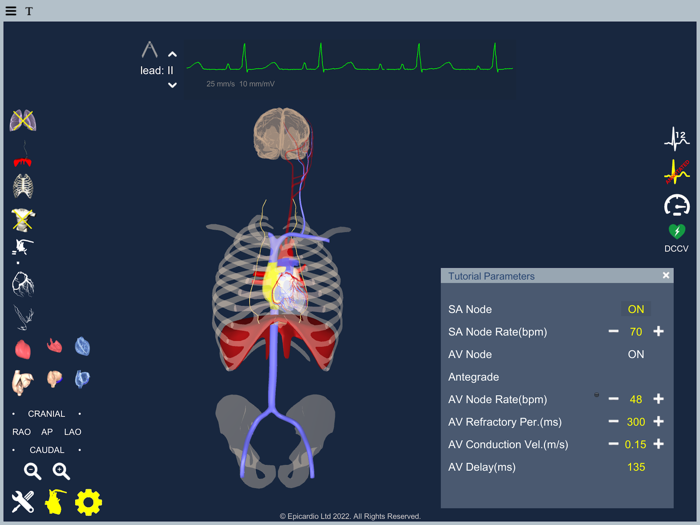Select the beige heart with great vessels icon
This screenshot has width=700, height=525.
(x=23, y=382)
